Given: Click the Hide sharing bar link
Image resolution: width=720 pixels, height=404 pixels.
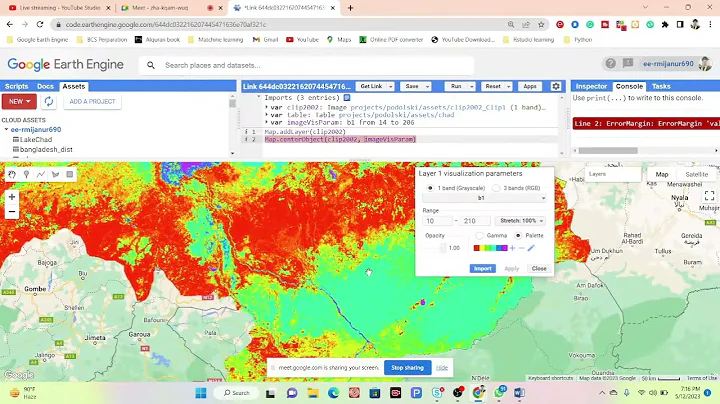Looking at the screenshot, I should pos(442,368).
